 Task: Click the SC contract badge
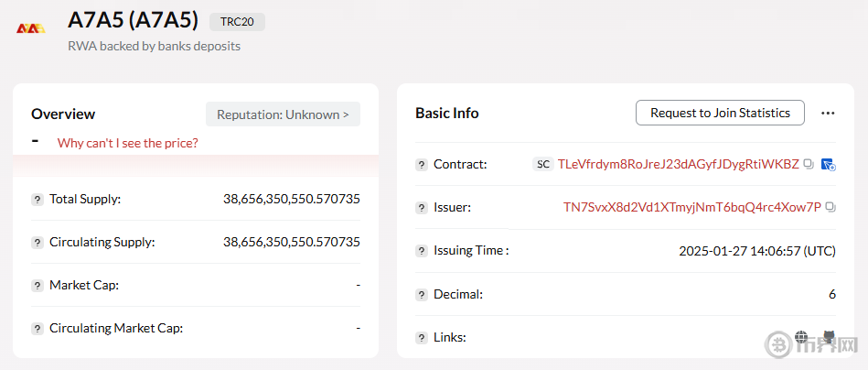(543, 164)
